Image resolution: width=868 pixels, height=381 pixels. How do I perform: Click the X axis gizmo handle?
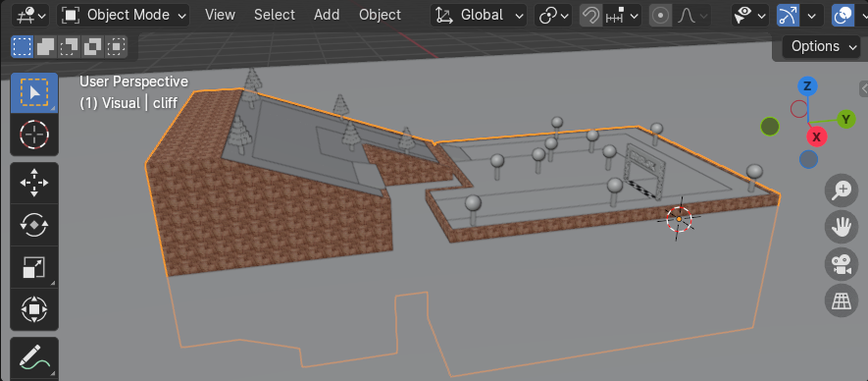click(x=817, y=136)
